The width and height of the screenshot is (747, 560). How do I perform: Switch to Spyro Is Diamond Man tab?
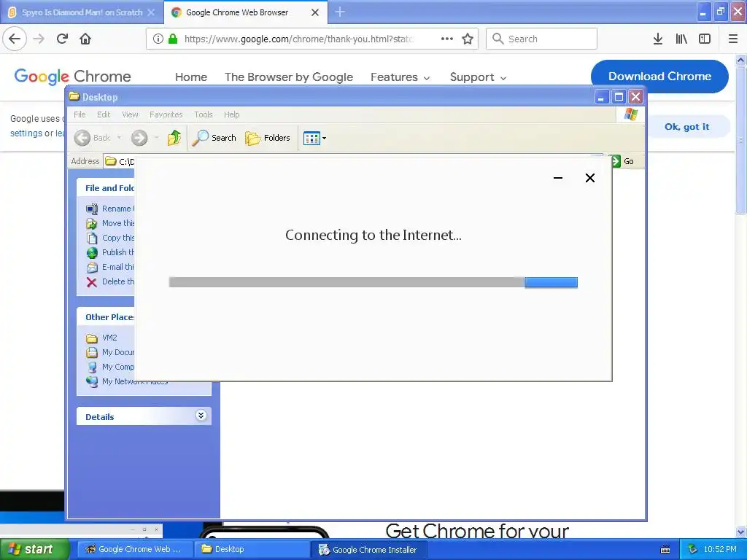[82, 12]
